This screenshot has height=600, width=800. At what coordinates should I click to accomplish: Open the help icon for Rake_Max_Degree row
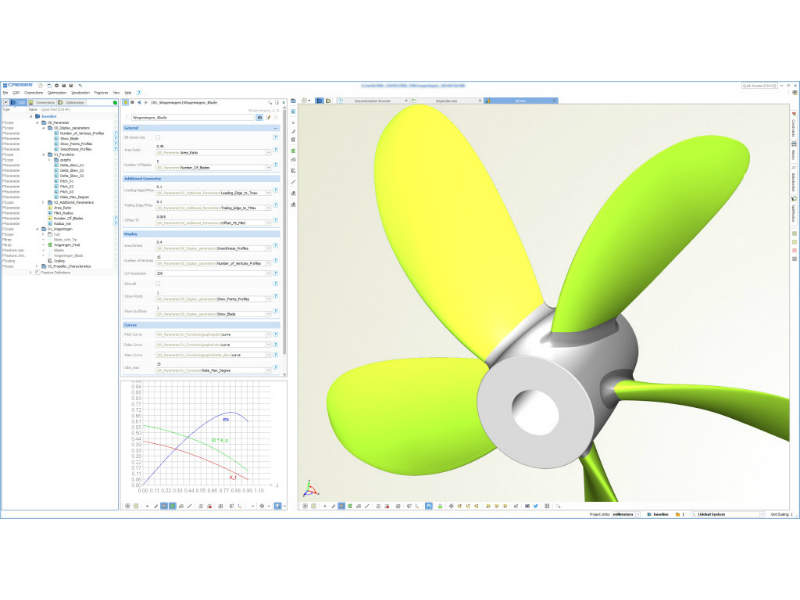pos(276,368)
